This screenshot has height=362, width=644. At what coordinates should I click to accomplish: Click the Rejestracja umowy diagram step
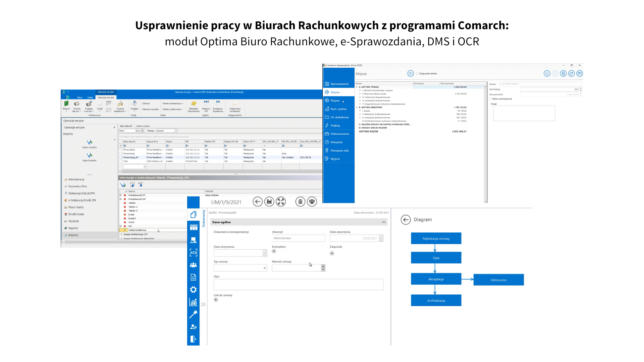pyautogui.click(x=436, y=238)
